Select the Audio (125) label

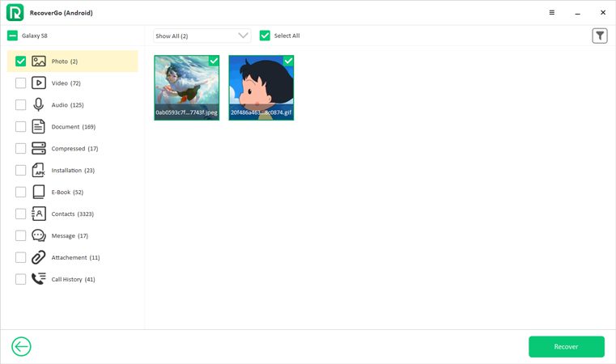(x=67, y=105)
